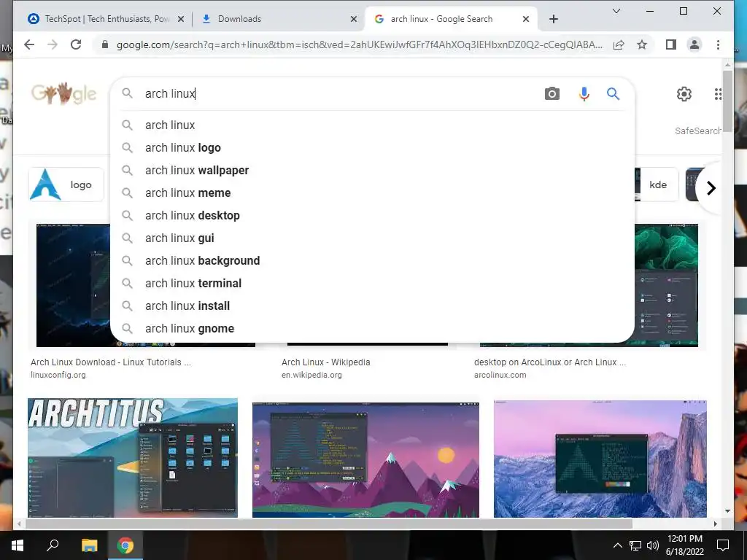Click the Google doodle logo
747x560 pixels.
point(64,93)
